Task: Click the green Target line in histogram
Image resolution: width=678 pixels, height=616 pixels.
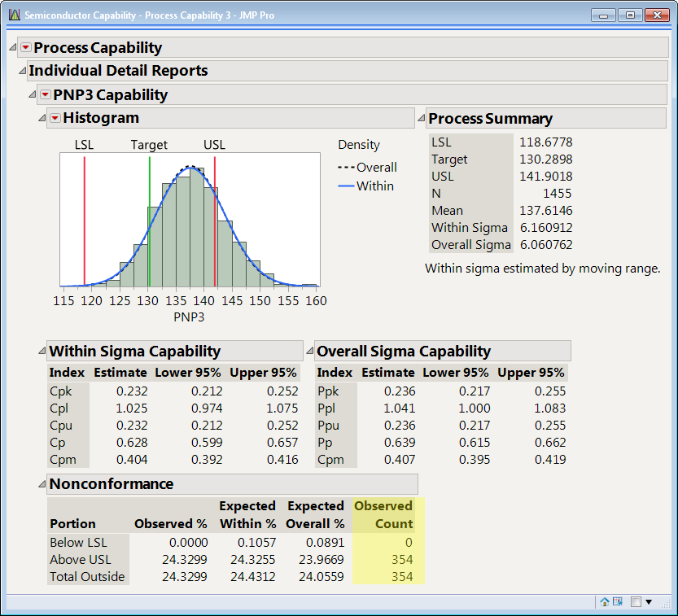Action: click(150, 221)
